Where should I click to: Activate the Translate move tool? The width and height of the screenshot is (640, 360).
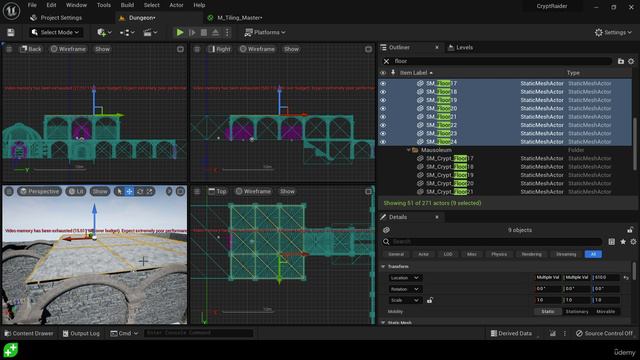click(129, 191)
